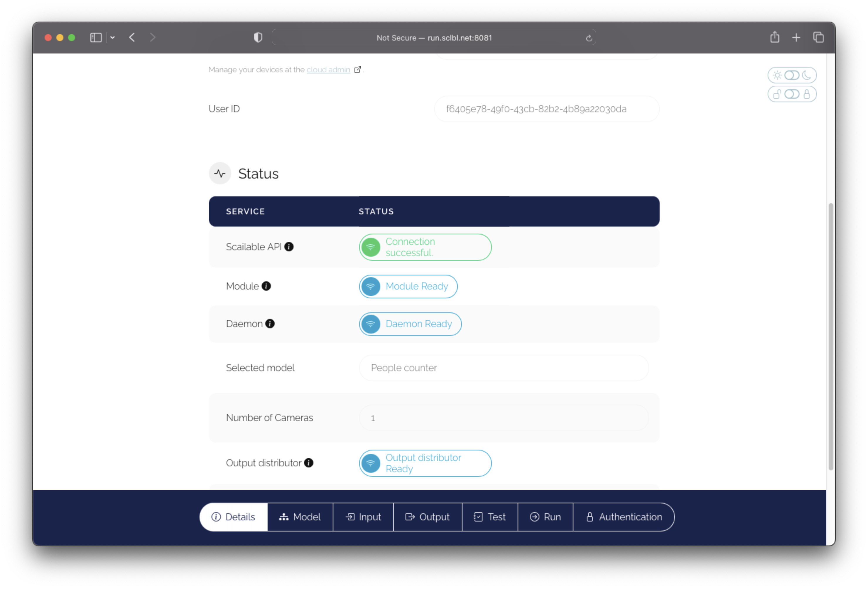Image resolution: width=868 pixels, height=589 pixels.
Task: Open the privacy report shield icon
Action: (258, 37)
